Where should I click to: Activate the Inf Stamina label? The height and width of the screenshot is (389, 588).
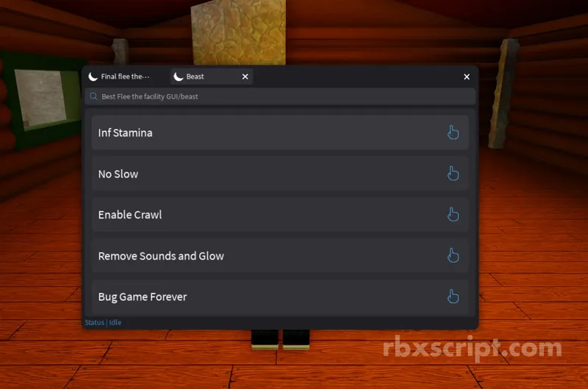tap(125, 133)
